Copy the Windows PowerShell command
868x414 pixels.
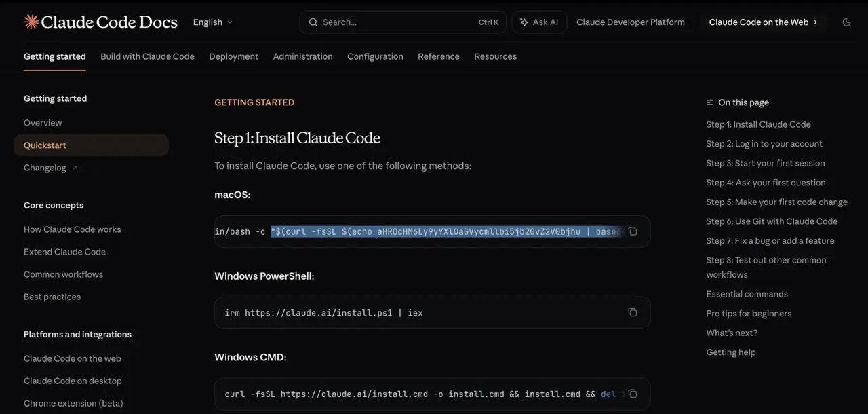click(633, 312)
